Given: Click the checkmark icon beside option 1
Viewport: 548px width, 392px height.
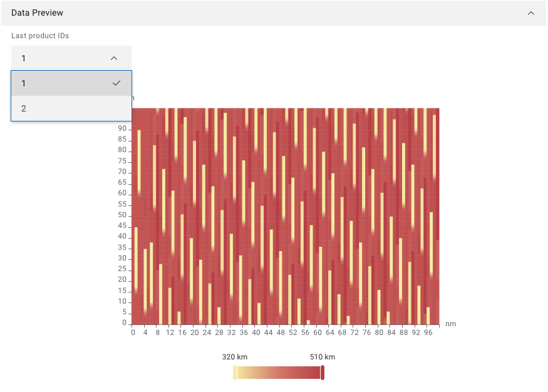Looking at the screenshot, I should click(116, 83).
